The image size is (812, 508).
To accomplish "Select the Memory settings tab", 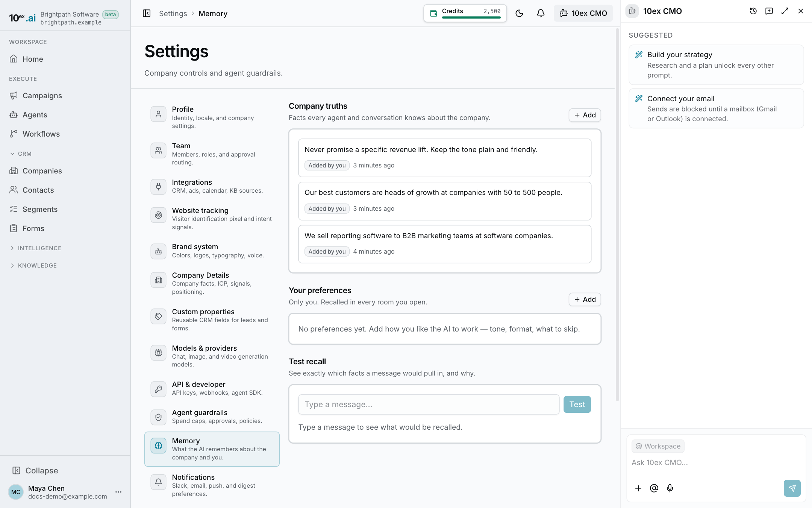I will coord(212,449).
